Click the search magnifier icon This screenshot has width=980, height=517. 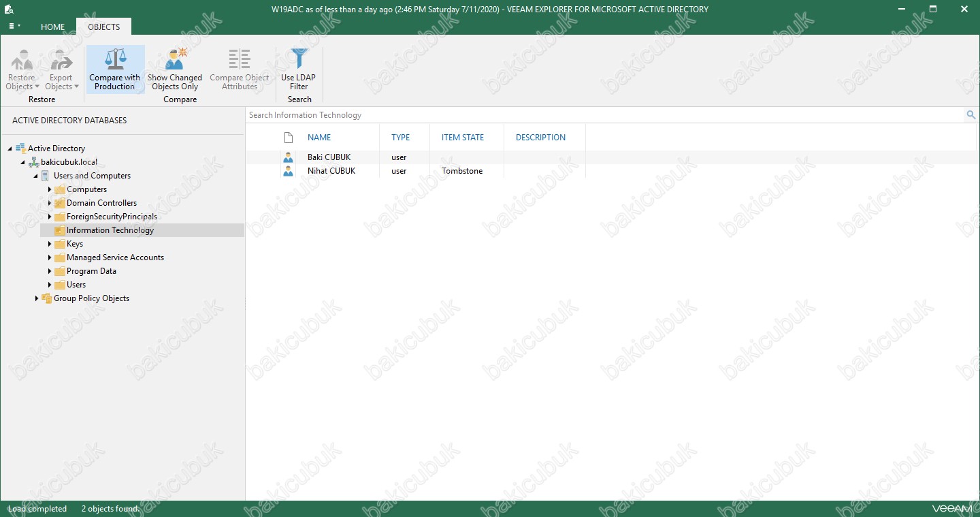pyautogui.click(x=971, y=115)
